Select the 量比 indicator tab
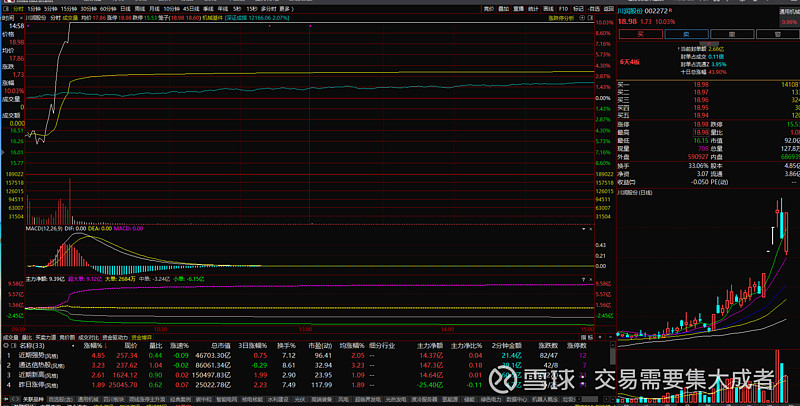 click(x=27, y=338)
